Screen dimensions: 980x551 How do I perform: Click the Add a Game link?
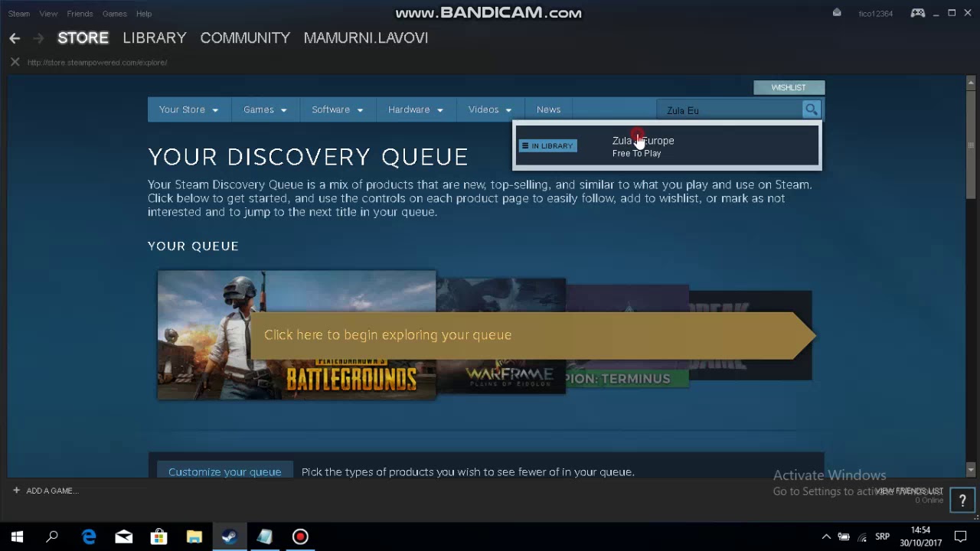point(51,491)
